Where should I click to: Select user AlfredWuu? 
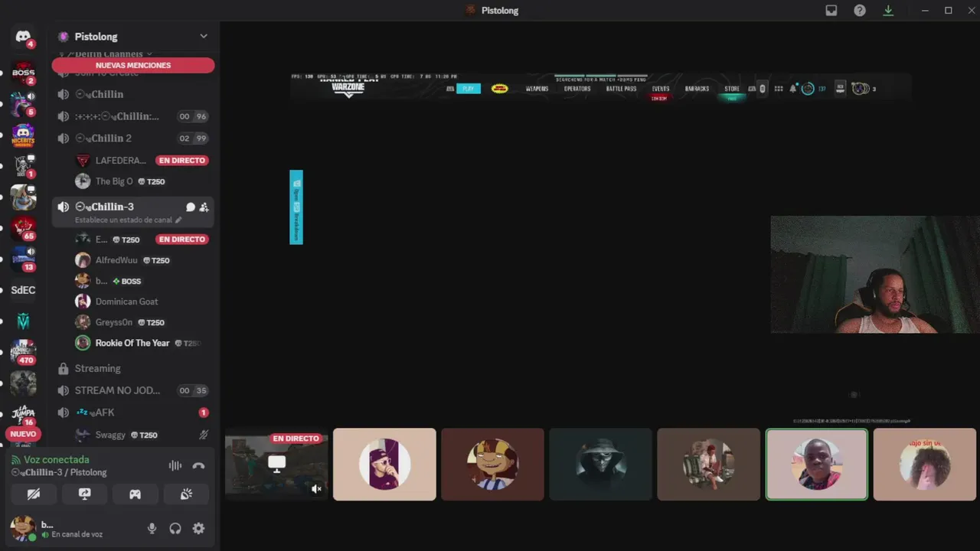click(142, 260)
